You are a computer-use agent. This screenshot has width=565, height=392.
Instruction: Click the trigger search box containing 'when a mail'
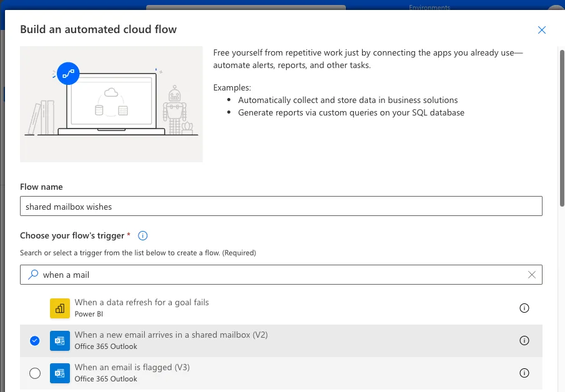(281, 275)
